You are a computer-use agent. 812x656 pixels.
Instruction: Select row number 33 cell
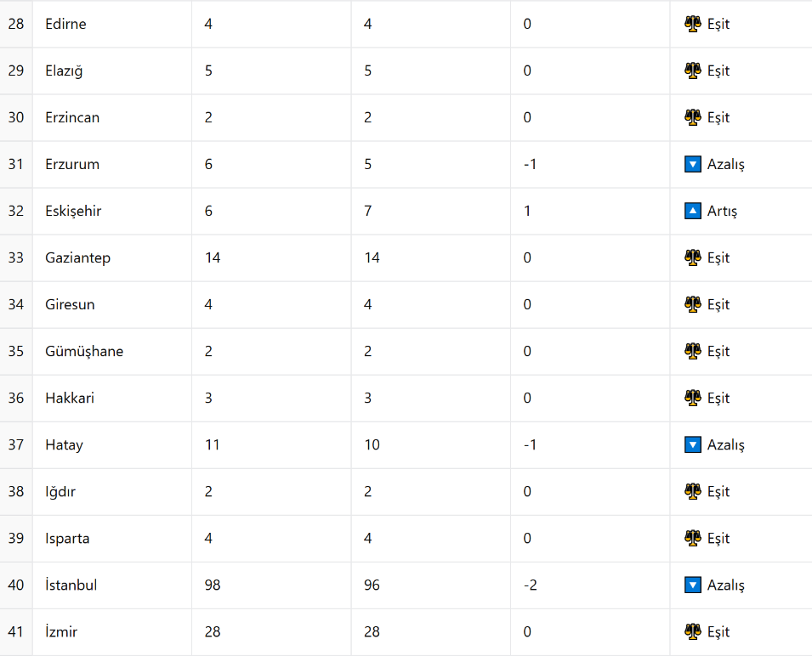point(16,257)
